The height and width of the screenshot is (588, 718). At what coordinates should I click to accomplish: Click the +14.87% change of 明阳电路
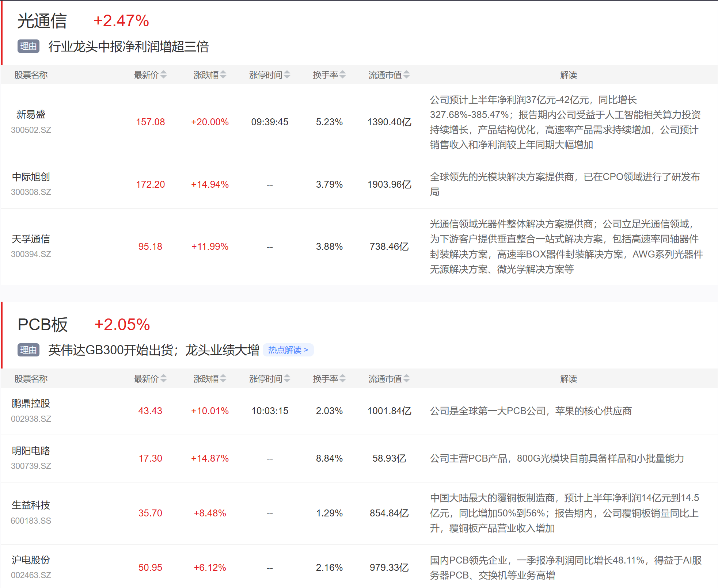pos(210,458)
